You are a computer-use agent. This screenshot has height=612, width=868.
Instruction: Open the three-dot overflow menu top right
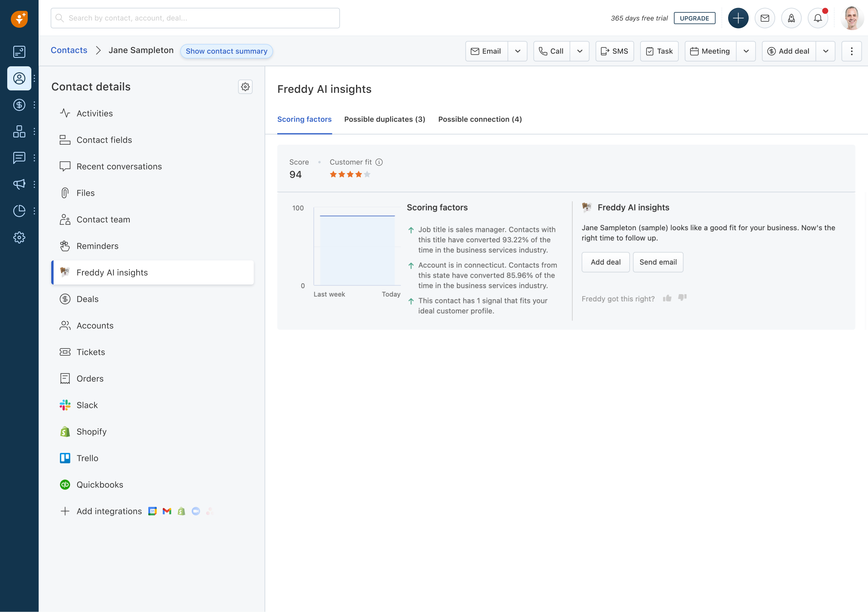coord(852,51)
